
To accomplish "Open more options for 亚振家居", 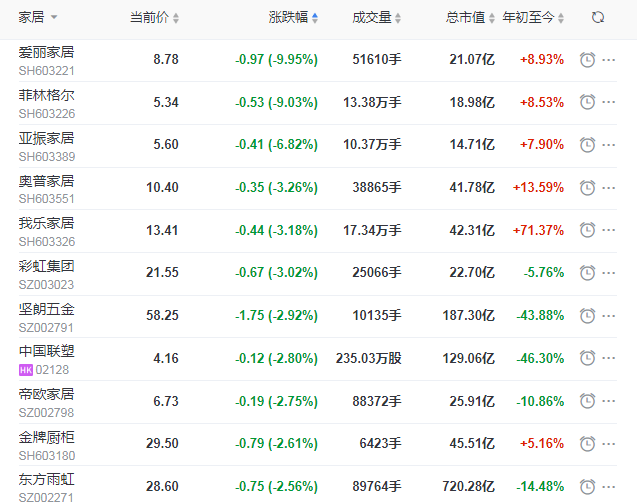I will [609, 144].
